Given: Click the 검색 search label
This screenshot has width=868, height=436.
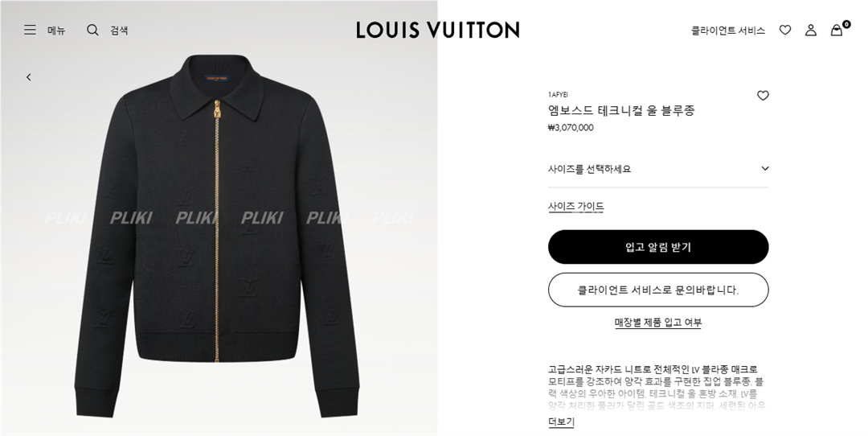Looking at the screenshot, I should [x=119, y=31].
